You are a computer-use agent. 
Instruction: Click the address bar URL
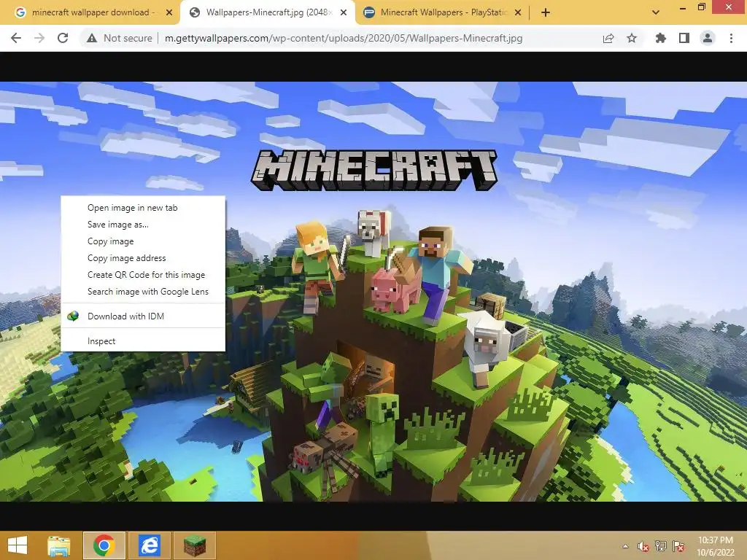tap(344, 38)
